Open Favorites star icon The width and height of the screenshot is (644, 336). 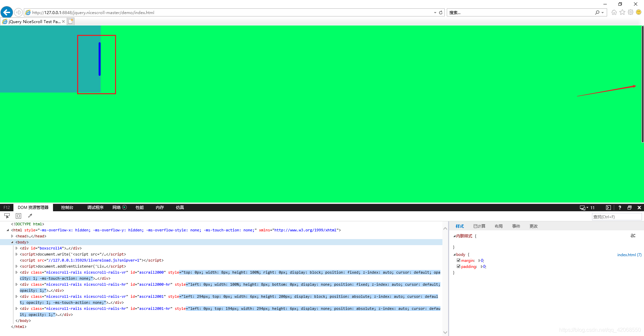[622, 12]
